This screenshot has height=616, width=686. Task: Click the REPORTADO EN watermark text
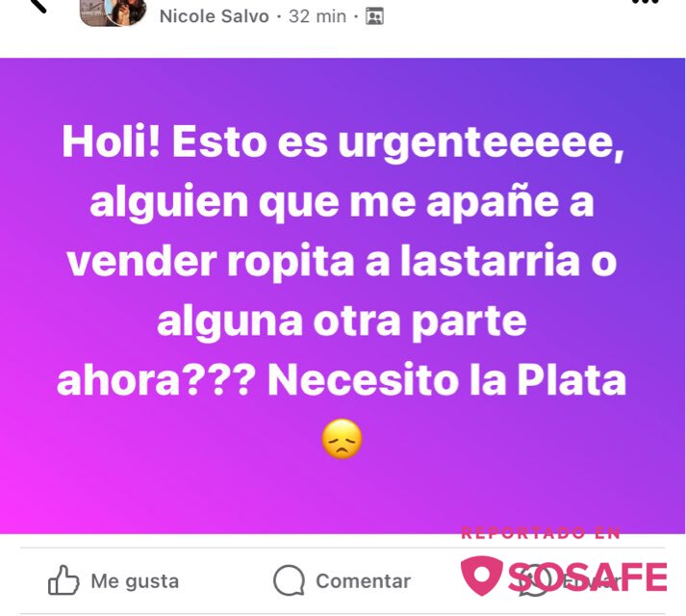pos(541,533)
